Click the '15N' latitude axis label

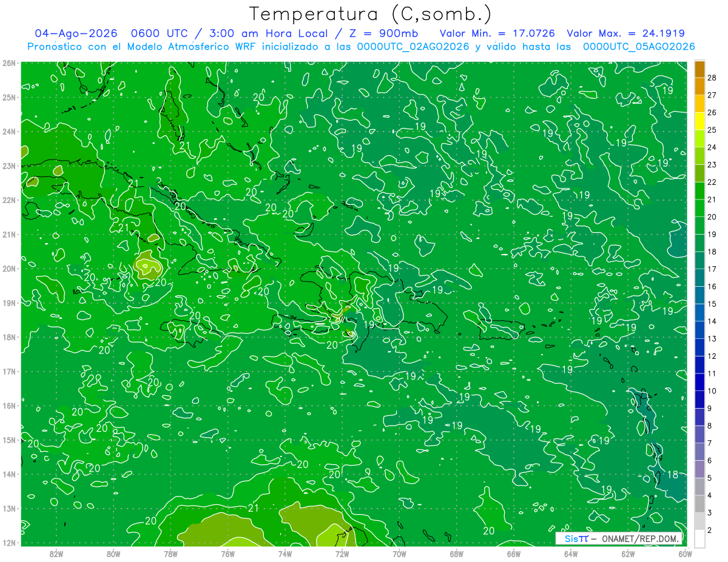tap(9, 440)
